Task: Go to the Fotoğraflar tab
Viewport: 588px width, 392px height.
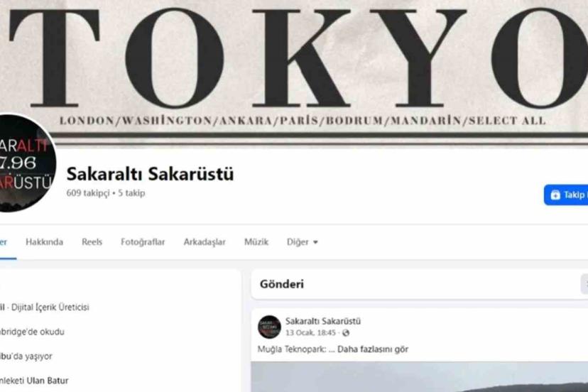Action: tap(143, 242)
